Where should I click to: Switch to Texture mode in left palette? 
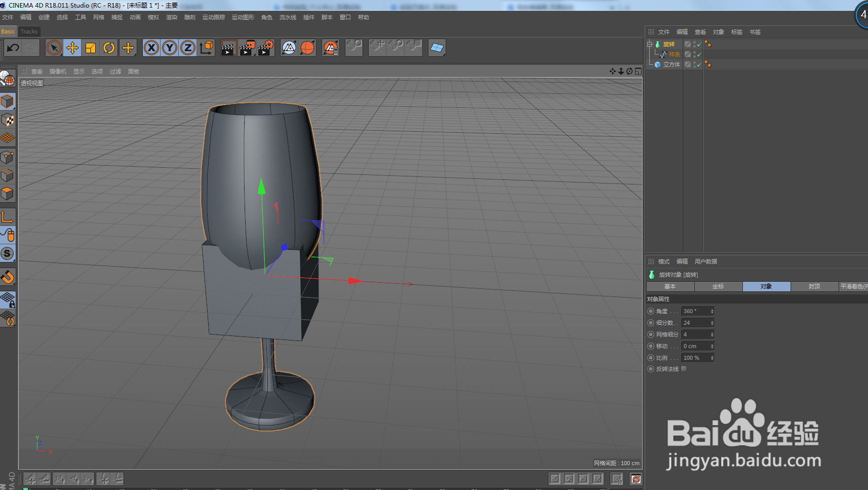click(8, 120)
